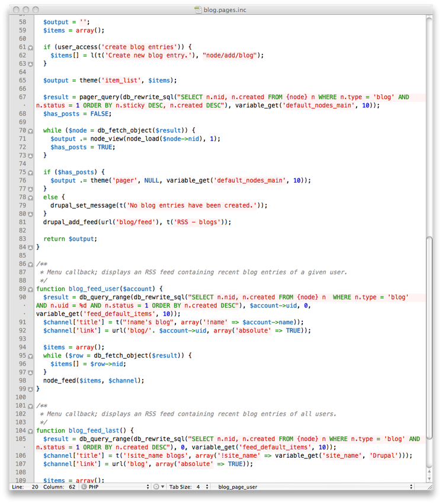This screenshot has width=442, height=504.
Task: Click 'RSS - blogs' string
Action: (x=197, y=222)
